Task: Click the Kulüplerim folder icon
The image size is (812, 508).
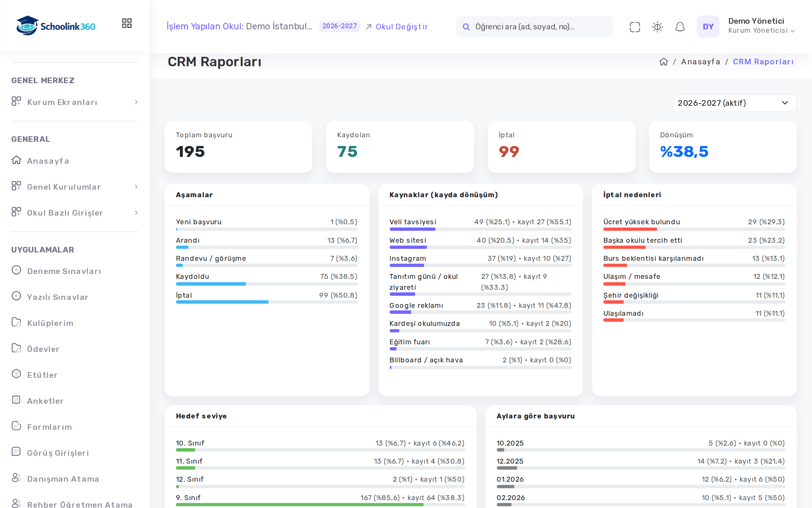Action: (x=16, y=322)
